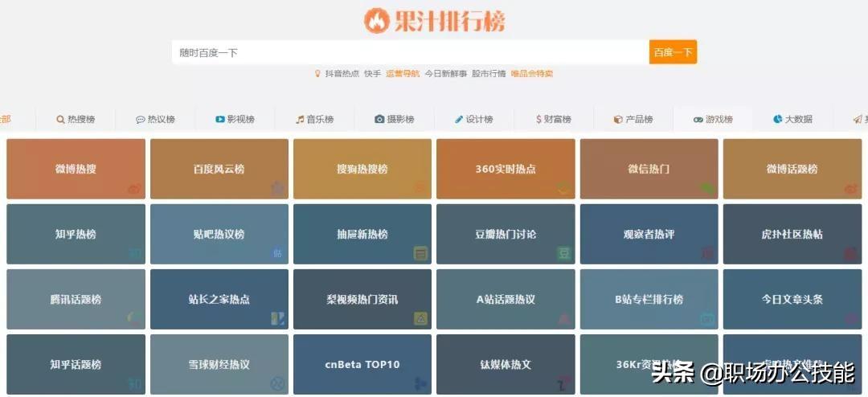Image resolution: width=868 pixels, height=397 pixels.
Task: Open the 股市行情 quick link
Action: coord(489,74)
